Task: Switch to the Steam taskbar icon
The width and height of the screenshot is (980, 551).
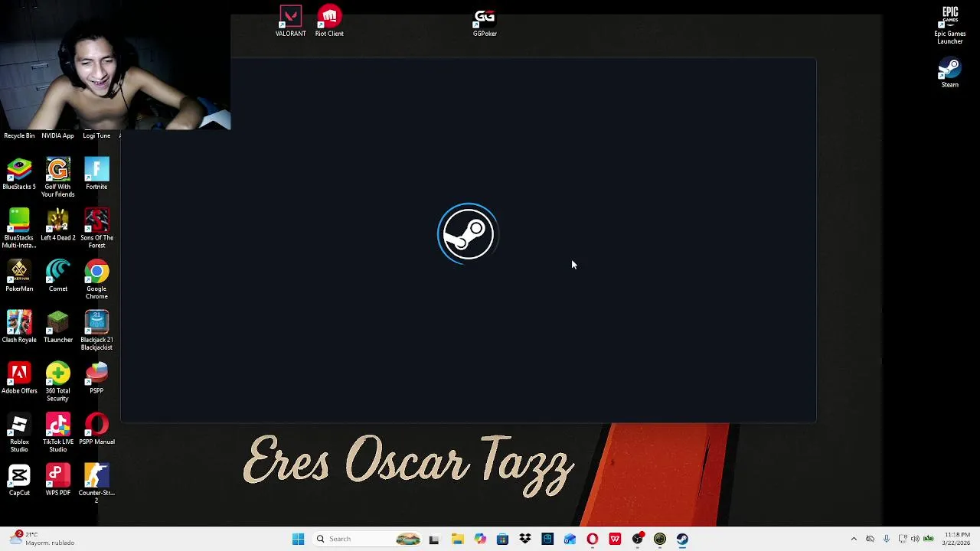Action: tap(683, 539)
